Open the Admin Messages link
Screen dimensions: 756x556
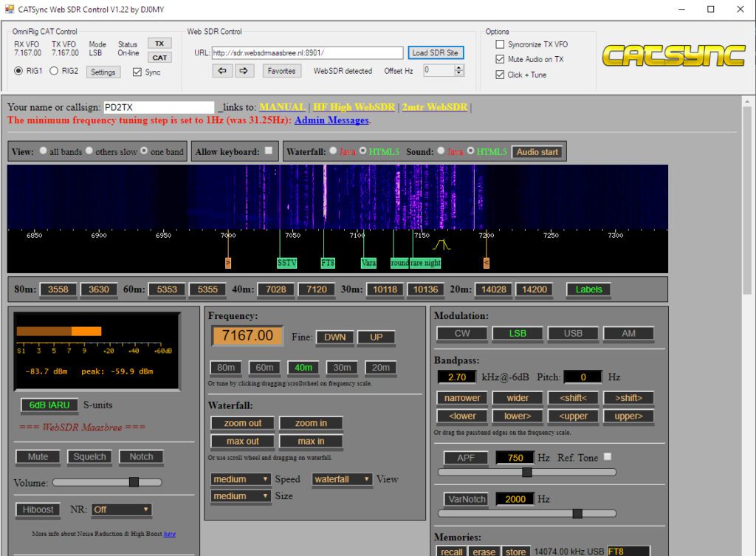[331, 120]
